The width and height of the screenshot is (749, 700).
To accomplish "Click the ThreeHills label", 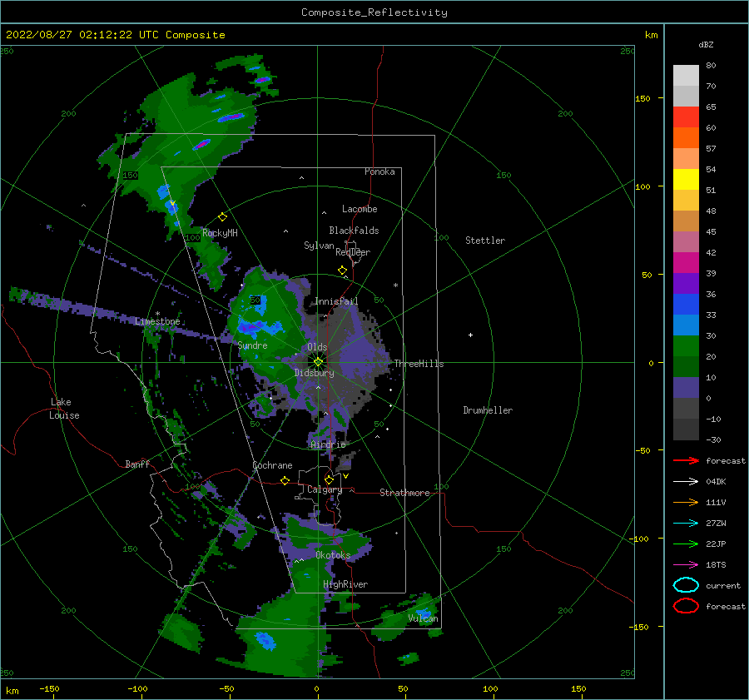I will (x=419, y=364).
